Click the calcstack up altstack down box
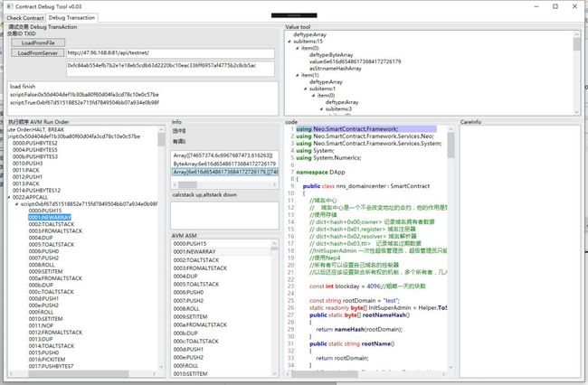 coord(224,215)
